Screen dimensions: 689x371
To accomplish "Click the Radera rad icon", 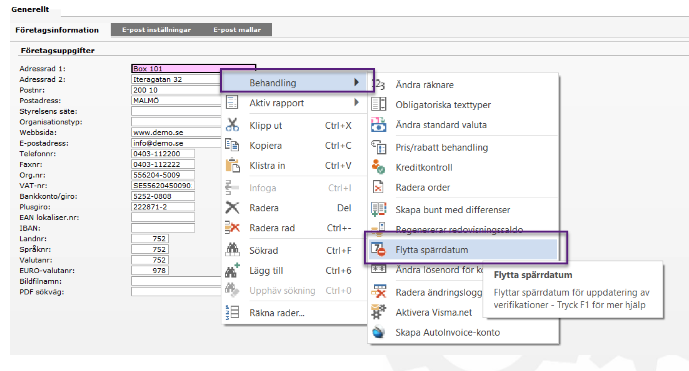I will pyautogui.click(x=232, y=227).
